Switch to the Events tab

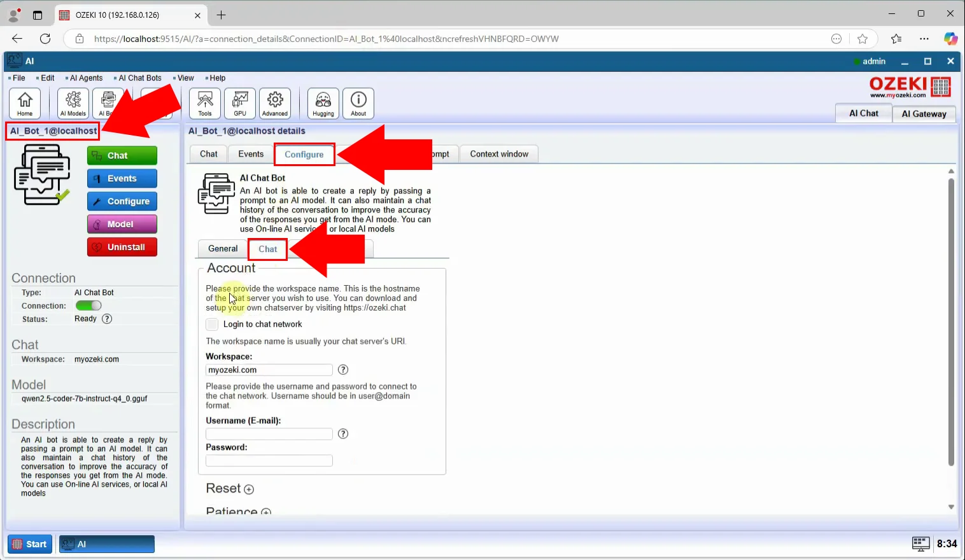click(251, 154)
